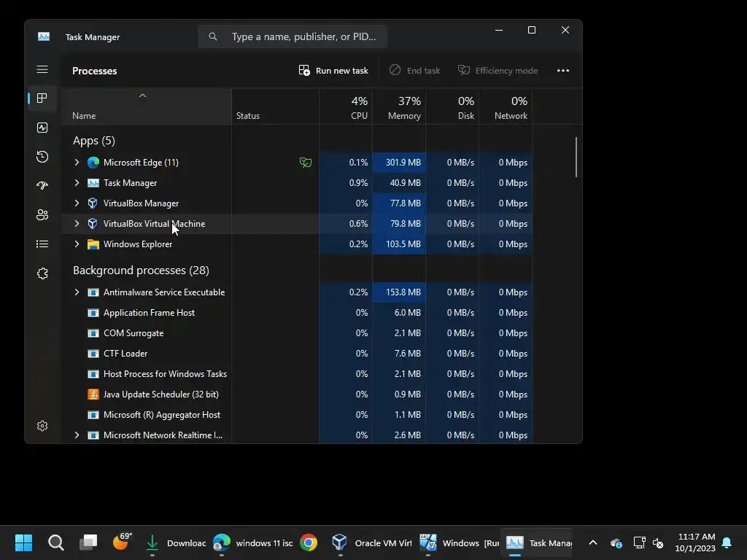Click the network tray icon

point(639,542)
